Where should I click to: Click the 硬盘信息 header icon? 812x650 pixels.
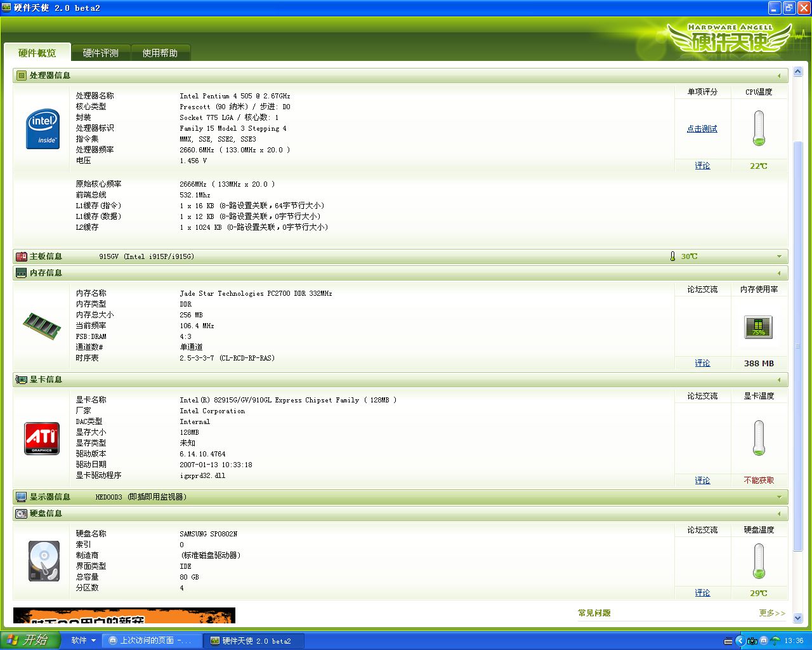(22, 514)
